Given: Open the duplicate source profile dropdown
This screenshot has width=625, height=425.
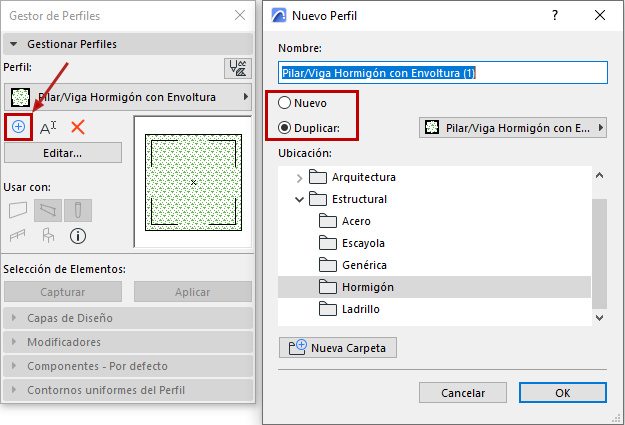Looking at the screenshot, I should (x=513, y=128).
